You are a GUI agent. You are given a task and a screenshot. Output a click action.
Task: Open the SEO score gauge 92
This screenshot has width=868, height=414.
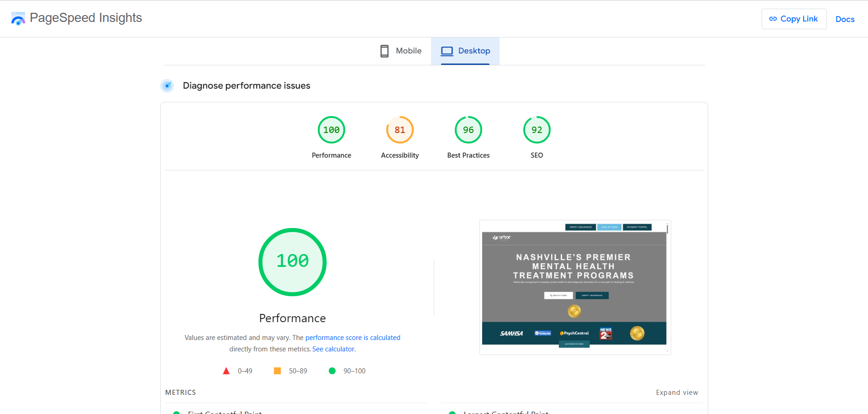pos(537,130)
